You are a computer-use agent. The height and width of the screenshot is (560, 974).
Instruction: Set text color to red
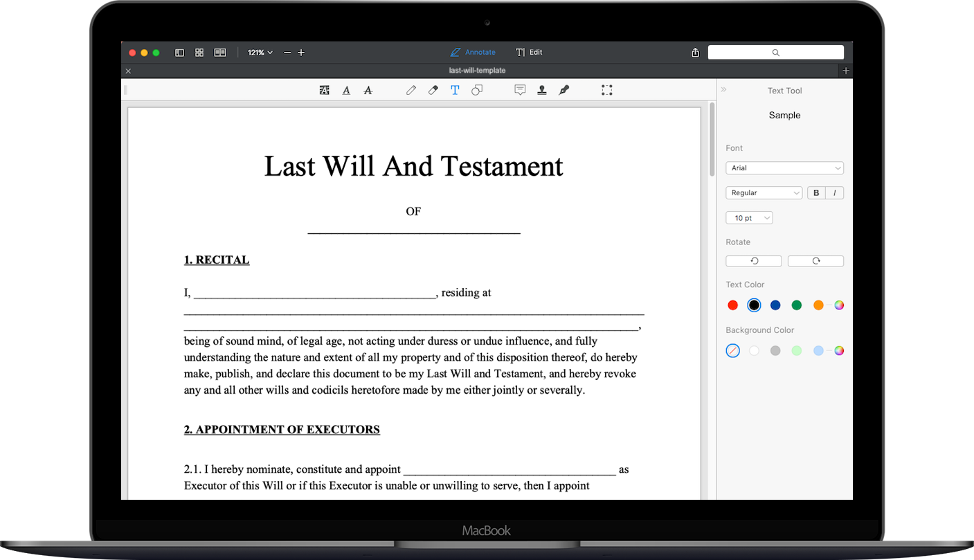732,305
